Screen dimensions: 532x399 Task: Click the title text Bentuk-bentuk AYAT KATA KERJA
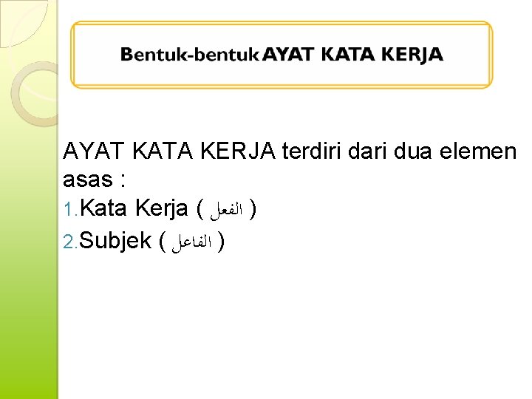pyautogui.click(x=282, y=55)
